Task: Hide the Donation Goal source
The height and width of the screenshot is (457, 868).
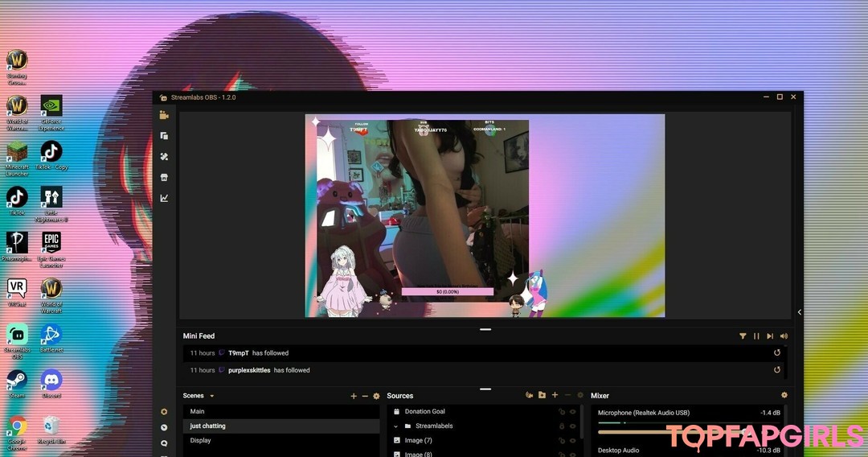Action: (573, 411)
